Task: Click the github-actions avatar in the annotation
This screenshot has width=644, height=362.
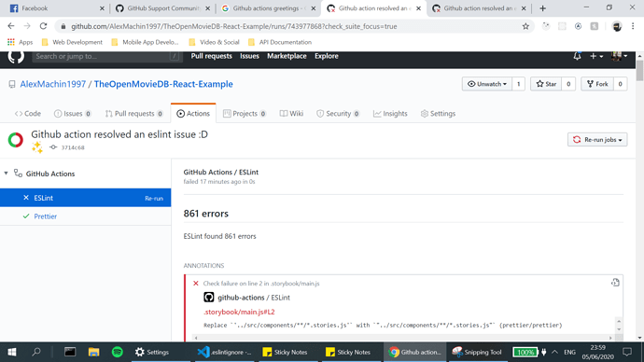Action: coord(209,297)
